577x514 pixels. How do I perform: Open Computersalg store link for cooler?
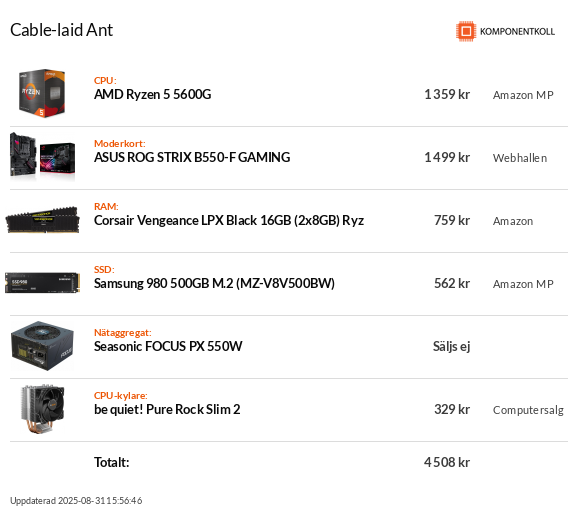528,410
